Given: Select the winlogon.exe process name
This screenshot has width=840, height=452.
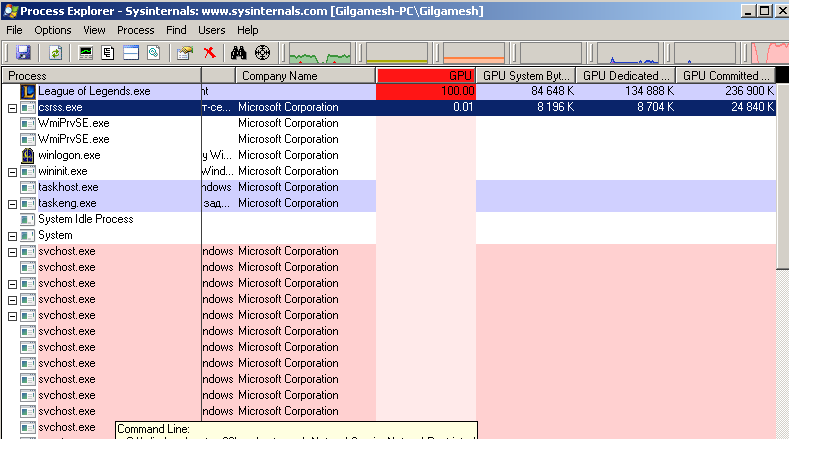Looking at the screenshot, I should point(69,155).
